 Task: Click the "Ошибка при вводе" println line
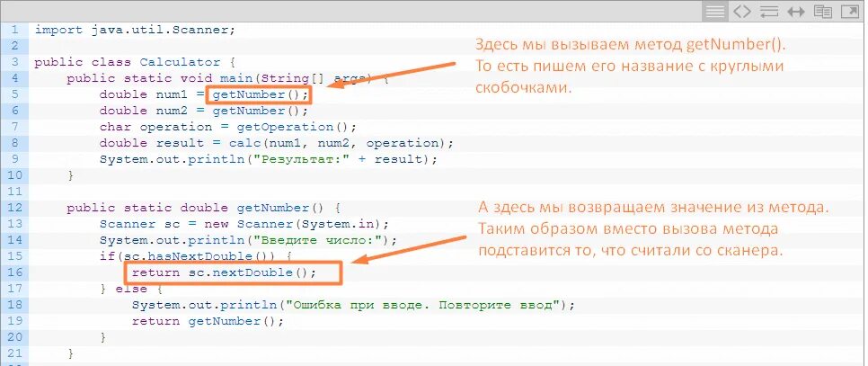tap(353, 305)
